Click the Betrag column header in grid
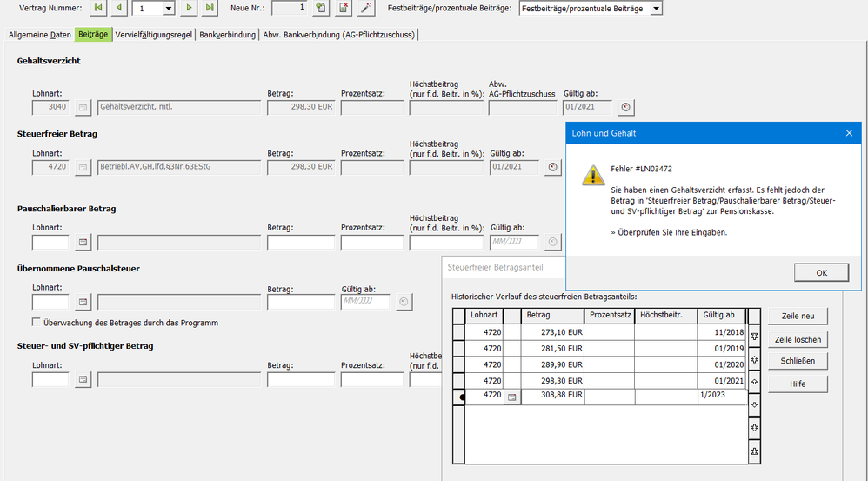 click(552, 316)
